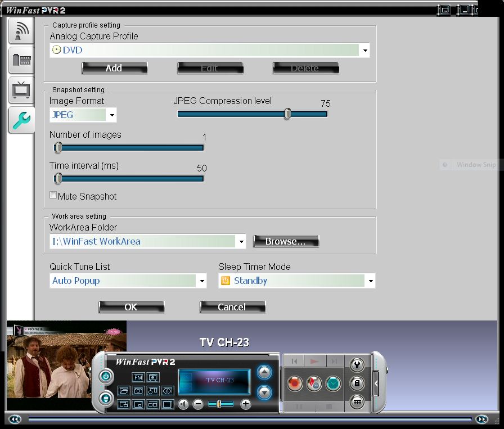Confirm settings with OK button
The width and height of the screenshot is (504, 429).
[x=131, y=307]
